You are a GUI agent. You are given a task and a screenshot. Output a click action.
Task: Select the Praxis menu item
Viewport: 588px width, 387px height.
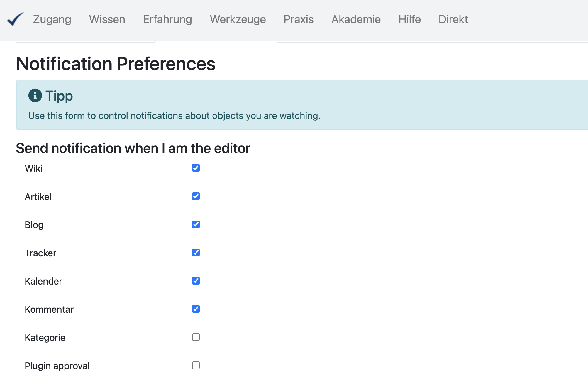point(299,19)
